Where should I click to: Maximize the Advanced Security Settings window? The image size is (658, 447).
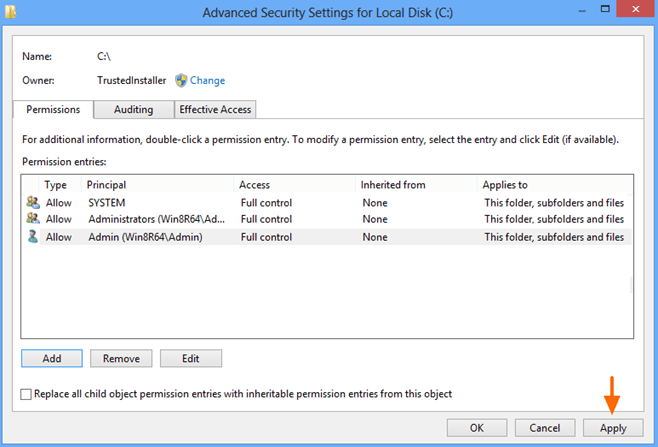605,9
